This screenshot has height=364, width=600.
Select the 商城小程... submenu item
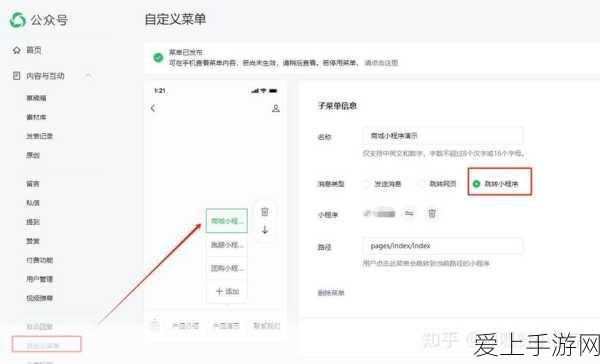coord(227,221)
